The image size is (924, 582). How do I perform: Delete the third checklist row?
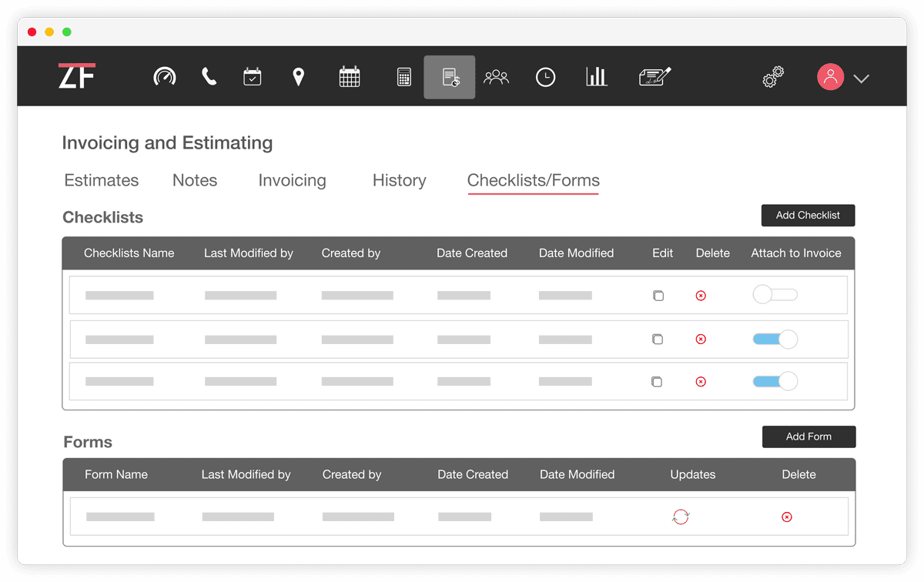701,381
